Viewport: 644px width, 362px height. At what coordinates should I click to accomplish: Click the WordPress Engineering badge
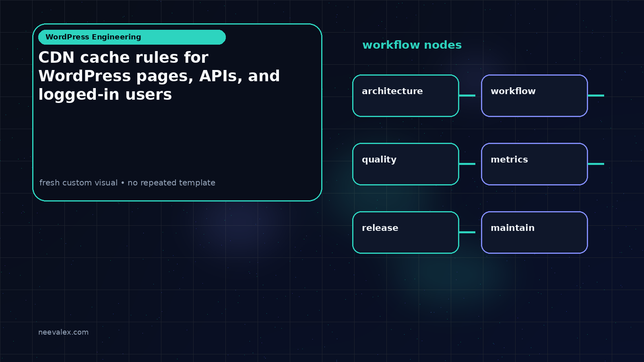(132, 37)
